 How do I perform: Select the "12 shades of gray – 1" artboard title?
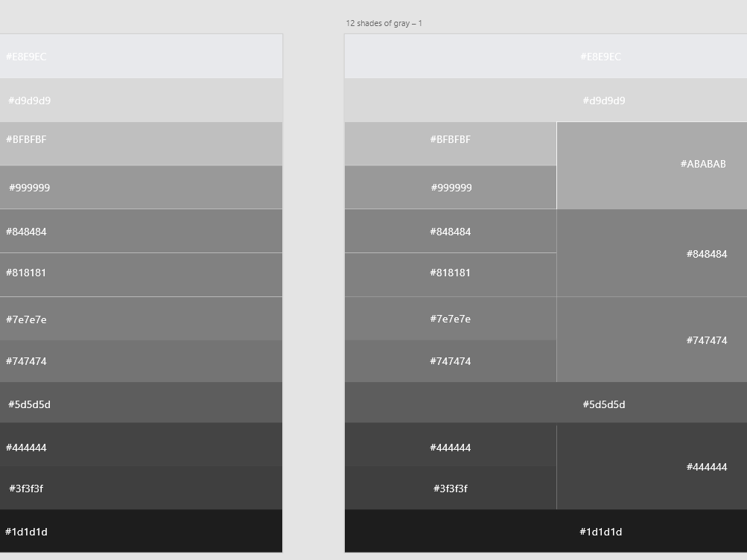pyautogui.click(x=384, y=23)
